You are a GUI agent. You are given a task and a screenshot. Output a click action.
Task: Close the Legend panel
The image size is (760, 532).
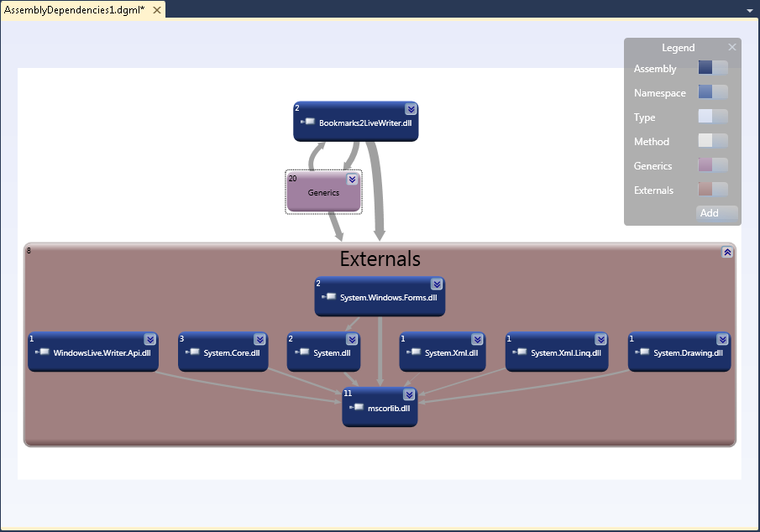coord(731,47)
